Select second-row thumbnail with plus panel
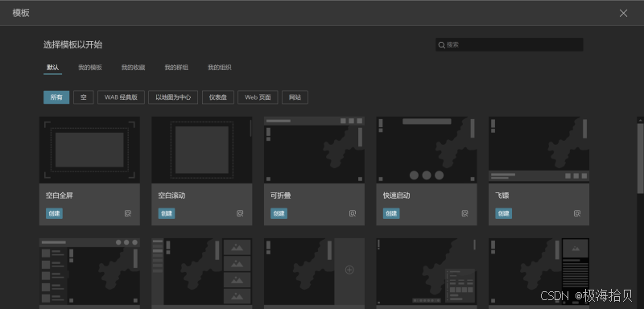This screenshot has width=644, height=309. tap(314, 272)
